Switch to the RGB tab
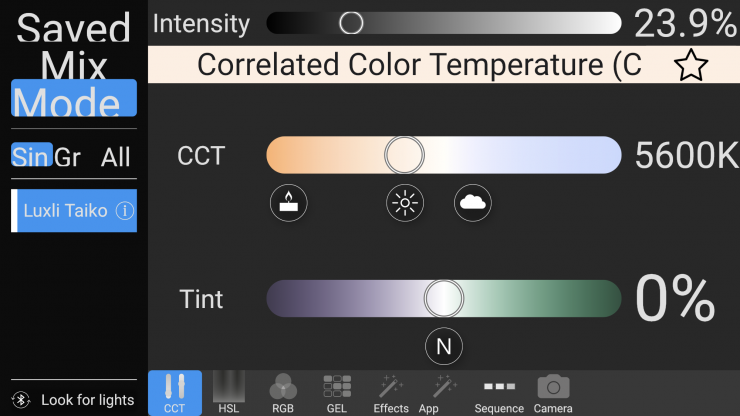This screenshot has width=740, height=416. point(283,393)
